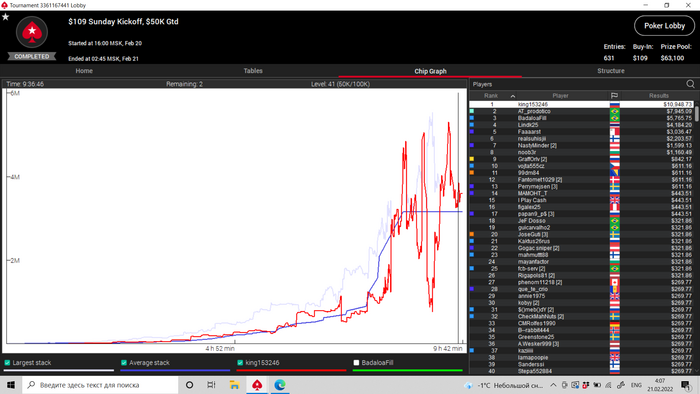Select player row vojta555cz
The width and height of the screenshot is (700, 394).
click(x=582, y=166)
